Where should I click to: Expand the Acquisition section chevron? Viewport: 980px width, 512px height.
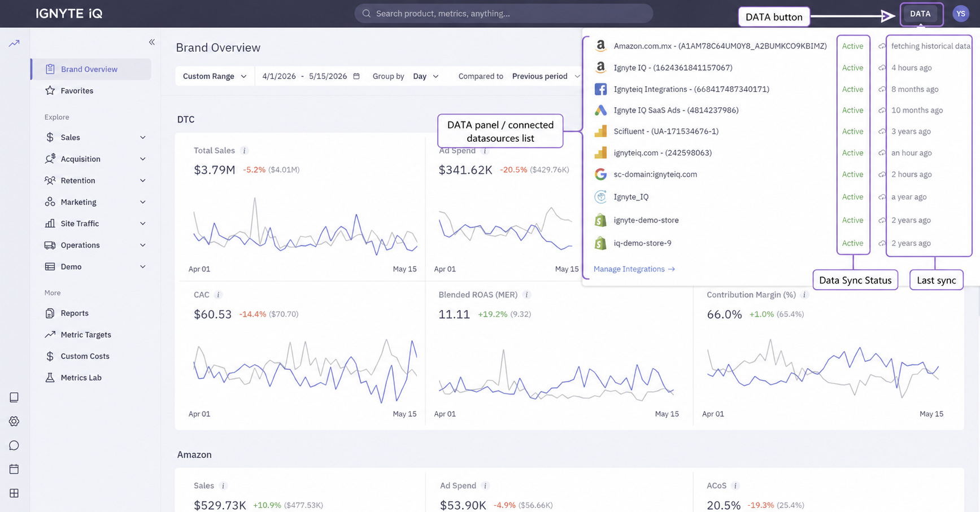[x=143, y=159]
